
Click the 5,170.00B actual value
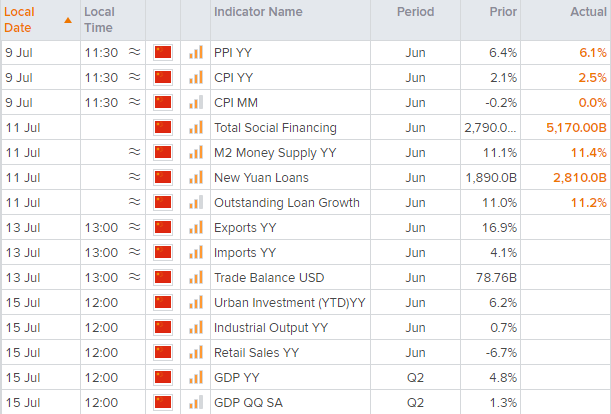pos(570,128)
